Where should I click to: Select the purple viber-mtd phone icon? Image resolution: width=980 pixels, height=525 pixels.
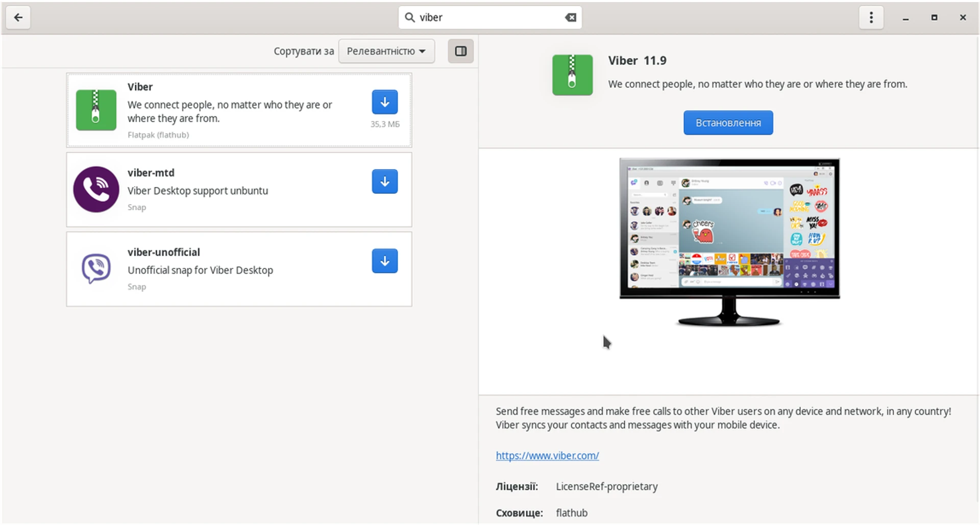tap(96, 189)
